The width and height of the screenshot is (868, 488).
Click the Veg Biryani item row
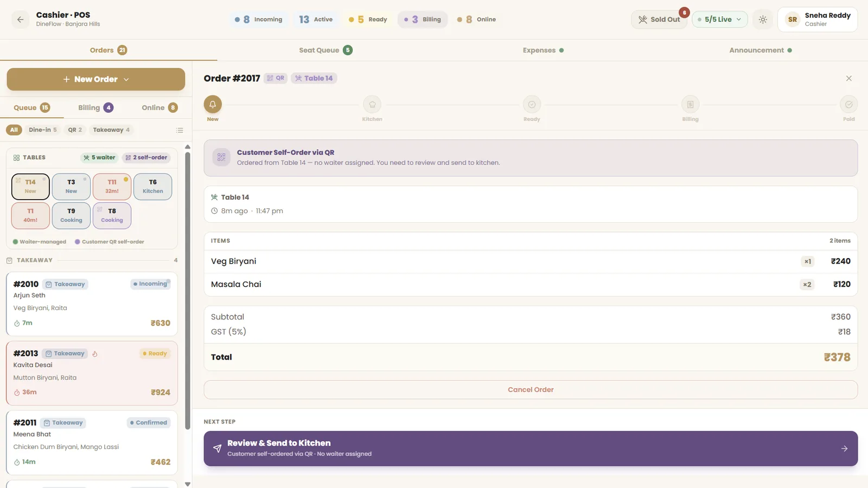pos(531,261)
